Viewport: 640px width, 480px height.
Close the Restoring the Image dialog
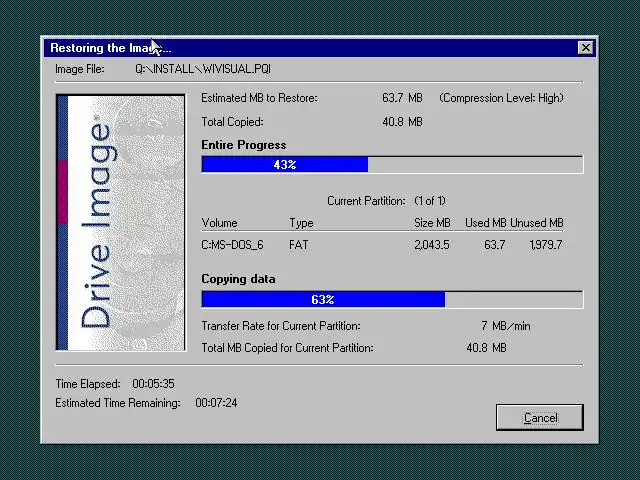click(586, 48)
